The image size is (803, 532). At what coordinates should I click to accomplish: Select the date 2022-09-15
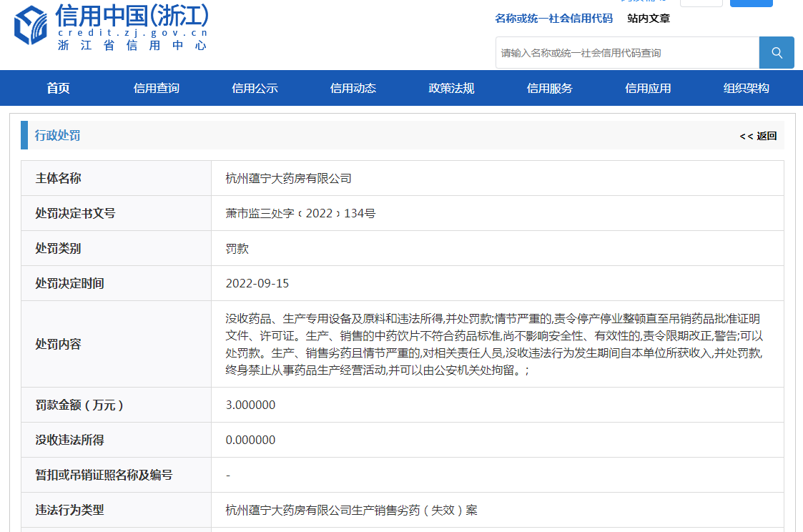[257, 283]
